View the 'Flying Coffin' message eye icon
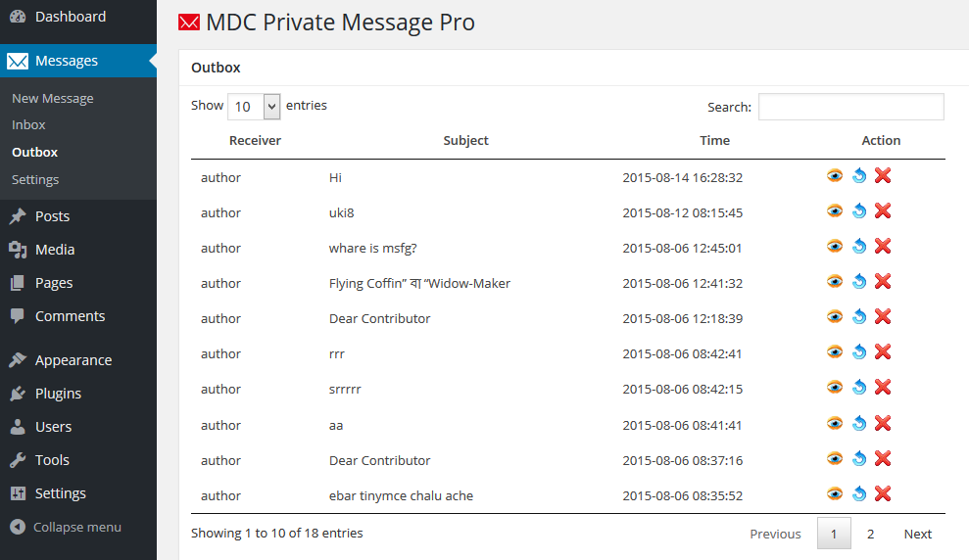The height and width of the screenshot is (560, 969). [834, 282]
